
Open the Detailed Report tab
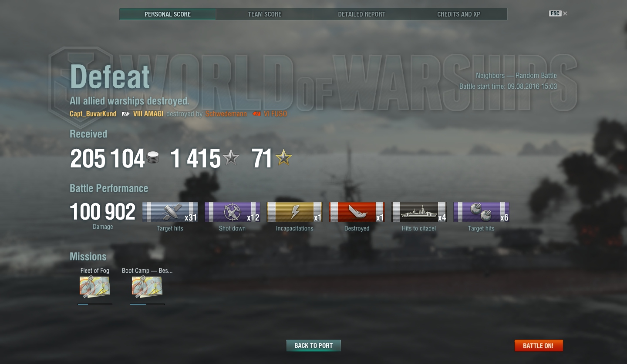coord(362,14)
